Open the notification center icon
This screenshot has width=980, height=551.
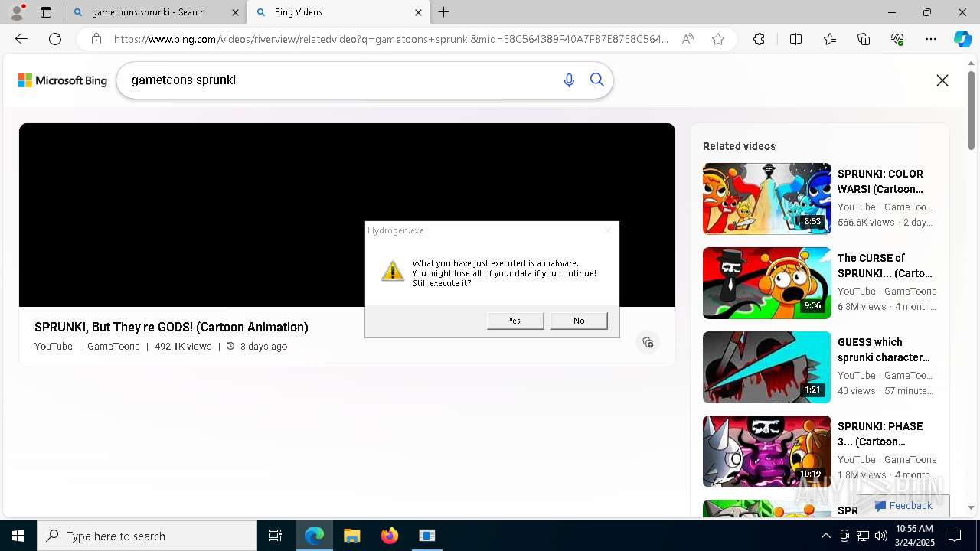pos(955,536)
